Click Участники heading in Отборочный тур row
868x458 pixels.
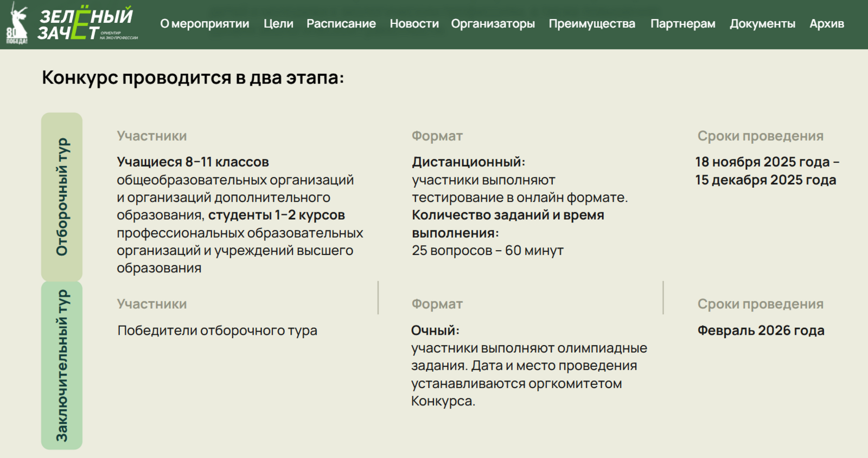coord(152,136)
